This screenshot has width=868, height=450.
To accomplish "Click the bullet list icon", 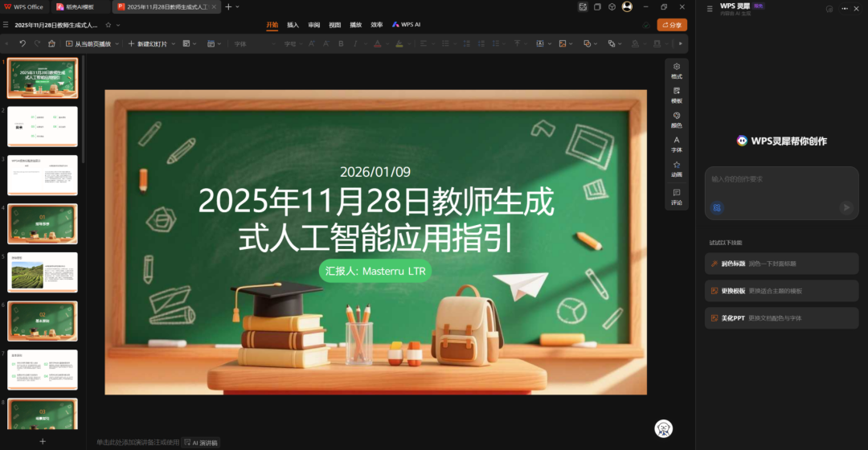I will click(445, 43).
